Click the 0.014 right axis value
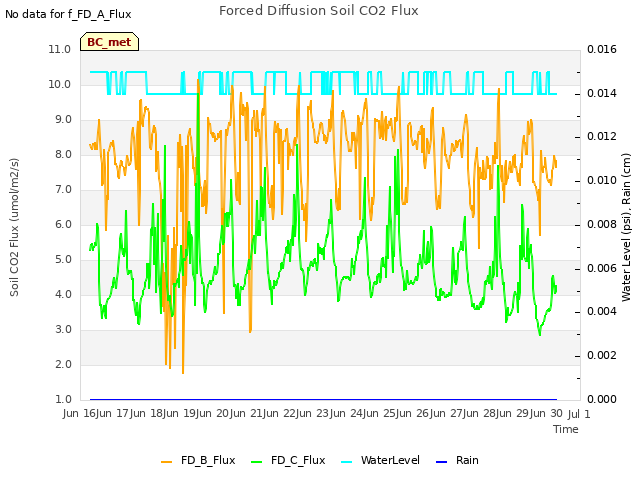 click(602, 93)
